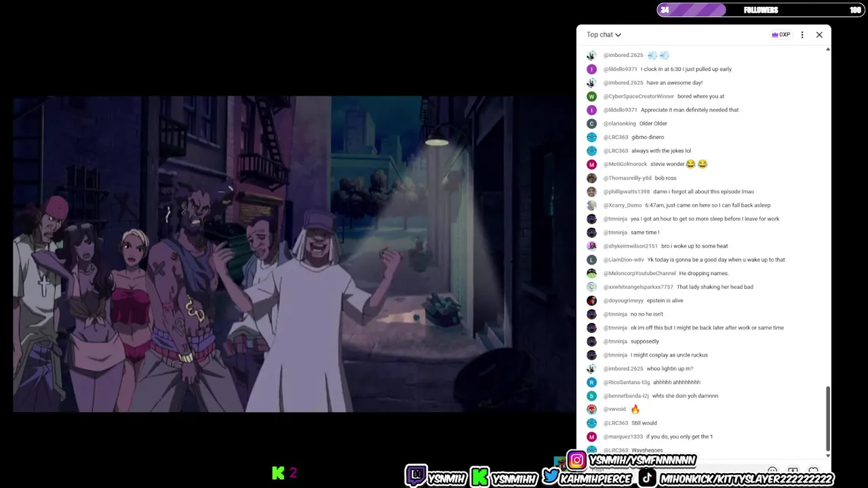Click the C avatar of clarionking
This screenshot has width=868, height=488.
pos(591,123)
